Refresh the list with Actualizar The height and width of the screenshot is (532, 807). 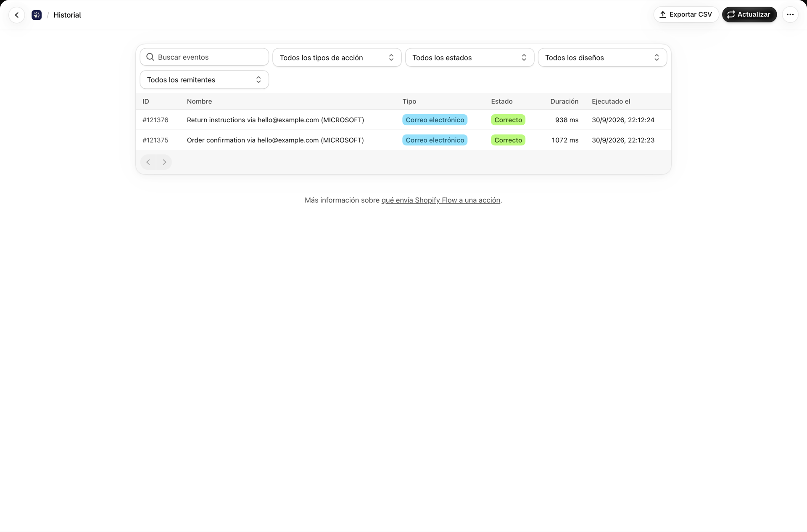749,15
